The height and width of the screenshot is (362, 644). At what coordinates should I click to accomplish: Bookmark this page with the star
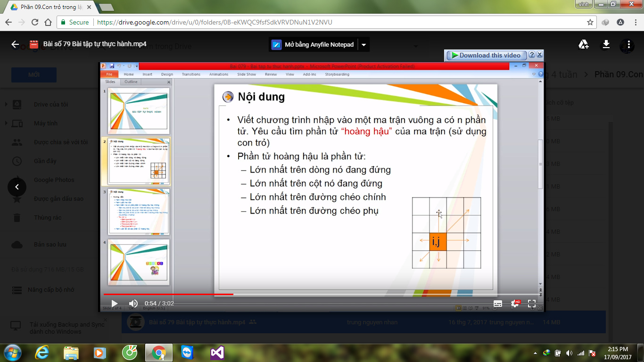(x=590, y=22)
